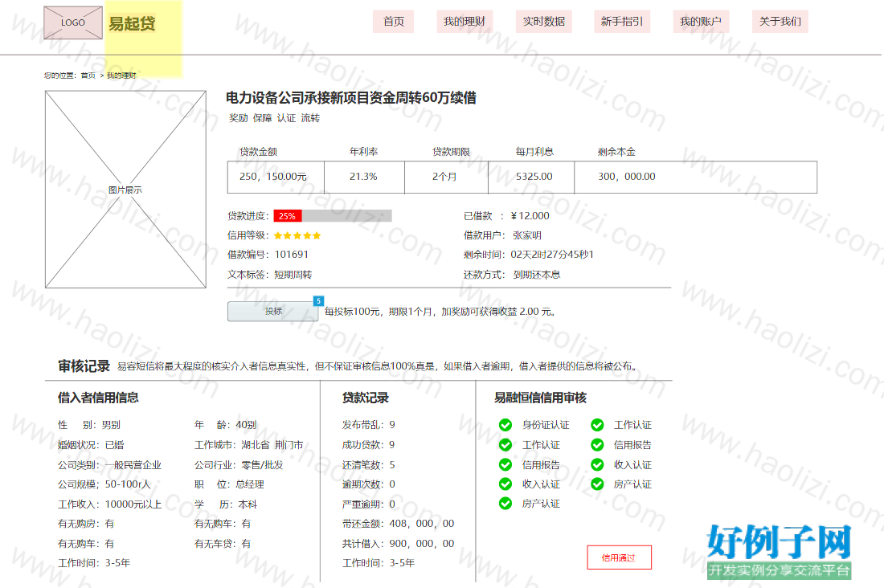Screen dimensions: 884x588
Task: Click the 借入者信用信息 heading
Action: (x=98, y=398)
